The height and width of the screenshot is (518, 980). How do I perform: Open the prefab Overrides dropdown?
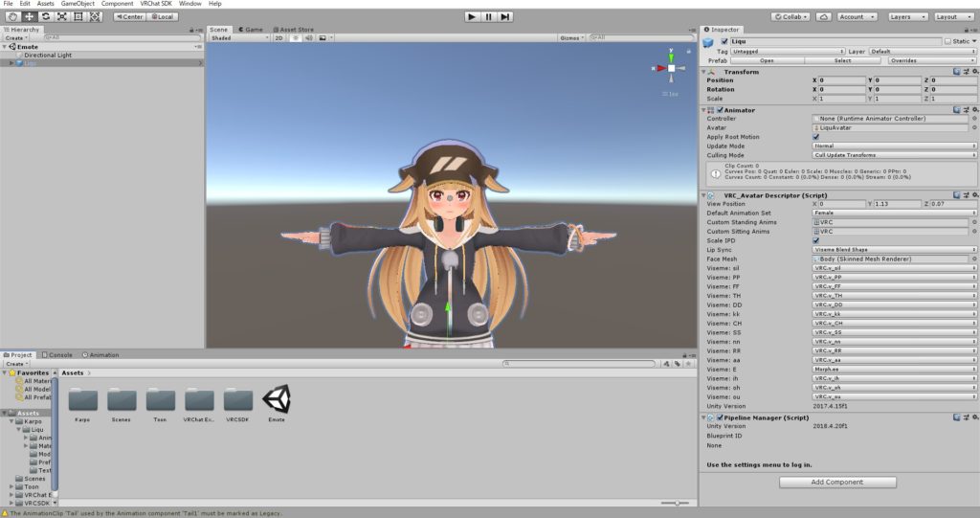932,60
